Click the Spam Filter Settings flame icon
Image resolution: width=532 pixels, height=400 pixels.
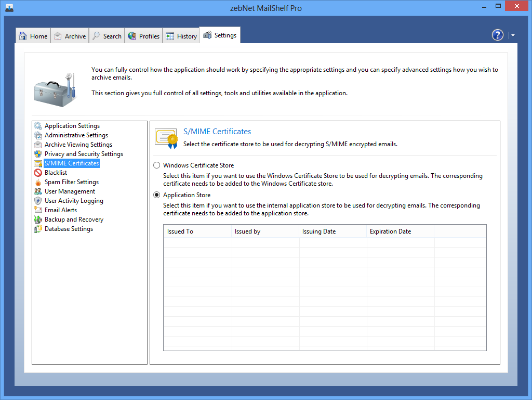tap(38, 182)
